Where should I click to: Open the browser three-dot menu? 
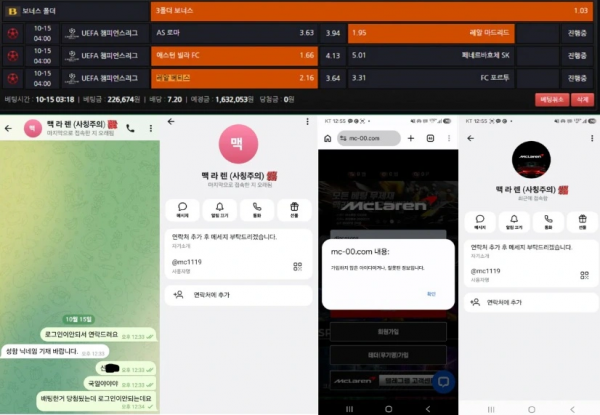[449, 138]
